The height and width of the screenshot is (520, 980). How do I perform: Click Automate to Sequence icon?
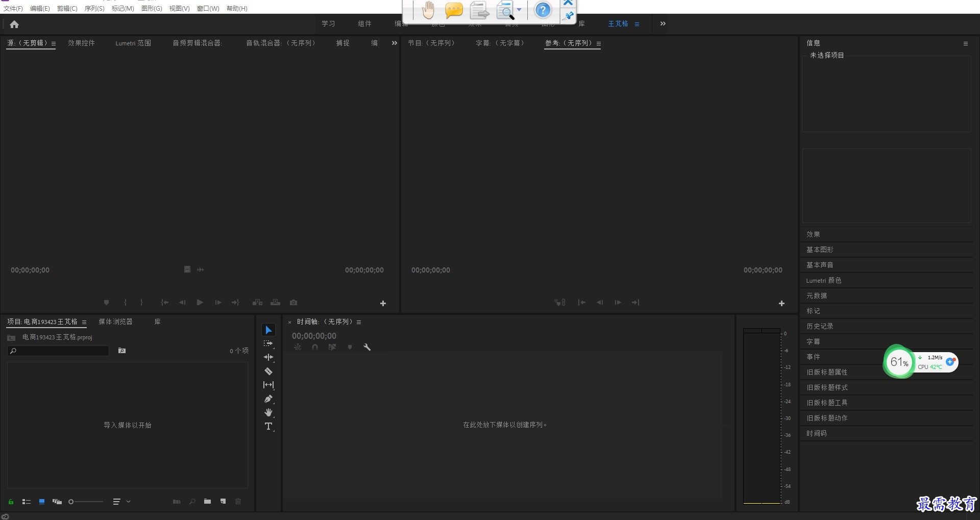177,502
